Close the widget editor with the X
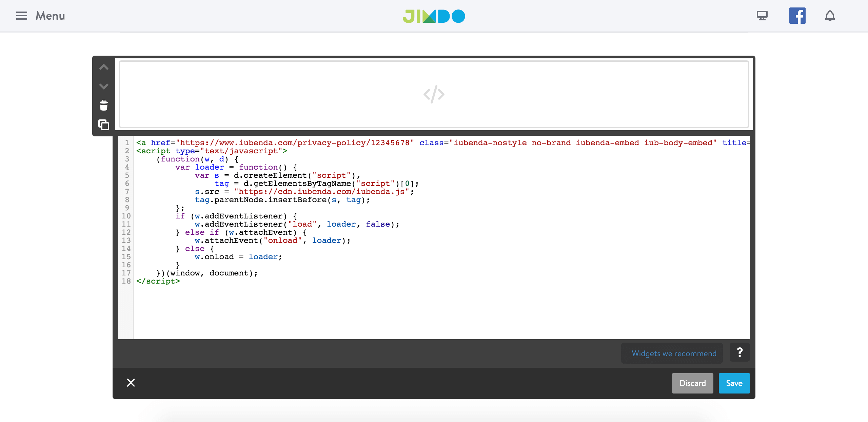Viewport: 868px width, 422px height. click(x=131, y=383)
